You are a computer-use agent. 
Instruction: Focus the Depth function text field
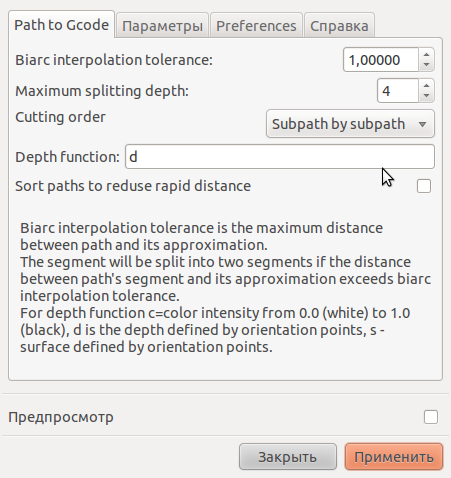pos(280,157)
